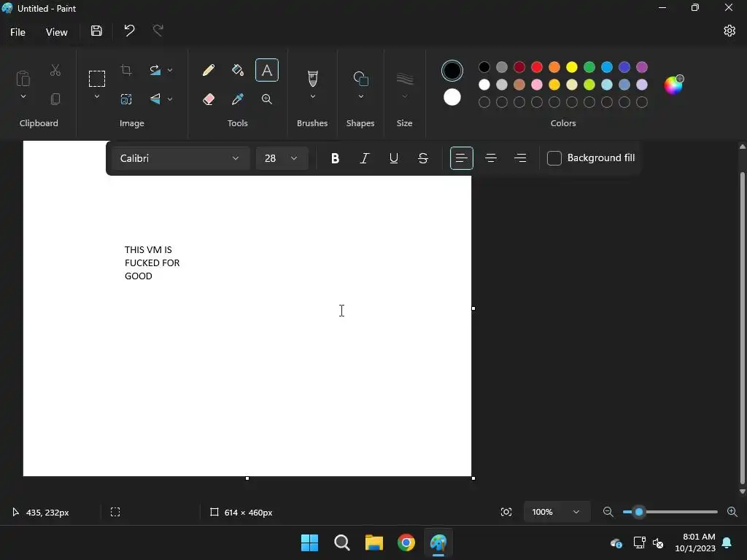Click the bottom-right canvas resize handle
The image size is (747, 560).
(473, 478)
